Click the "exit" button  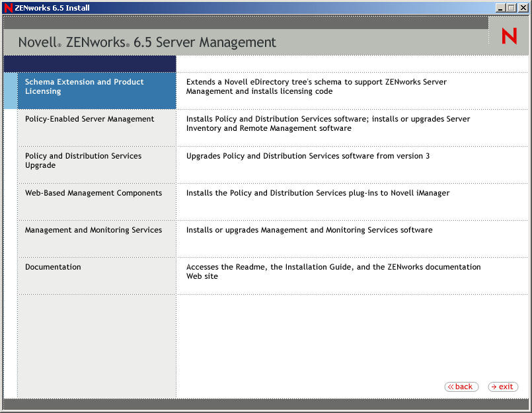point(503,387)
